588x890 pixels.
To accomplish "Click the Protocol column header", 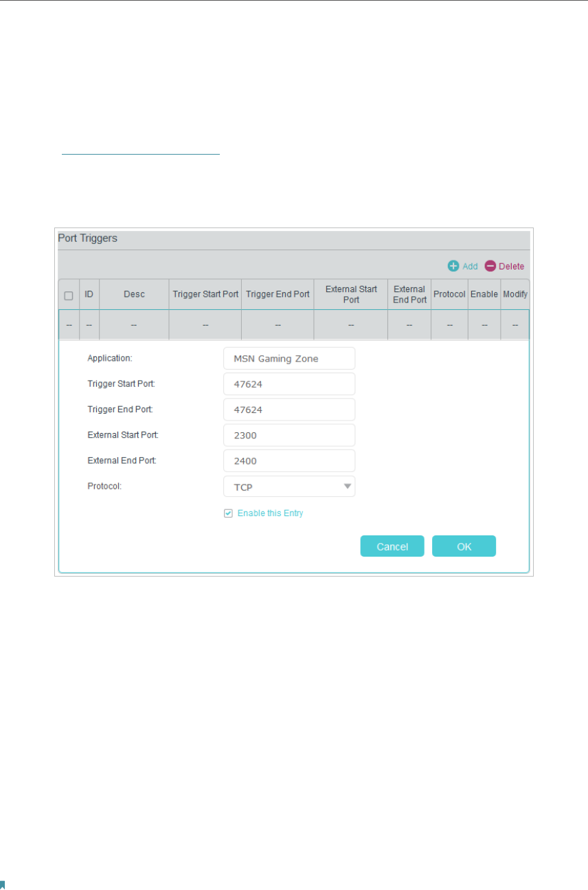I will (x=449, y=294).
